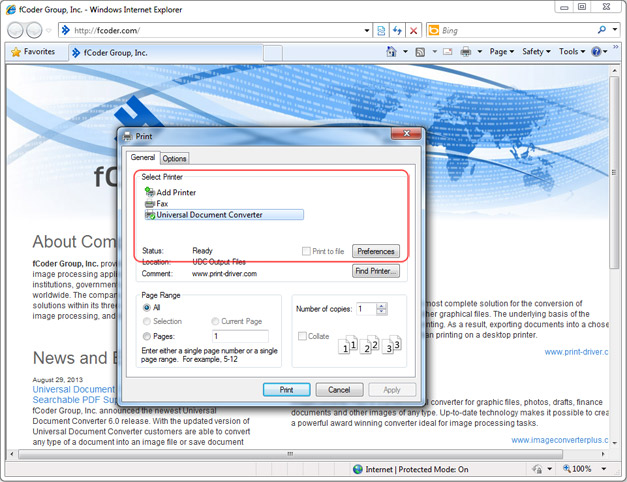Click the Refresh page icon
This screenshot has width=627, height=482.
[x=397, y=30]
